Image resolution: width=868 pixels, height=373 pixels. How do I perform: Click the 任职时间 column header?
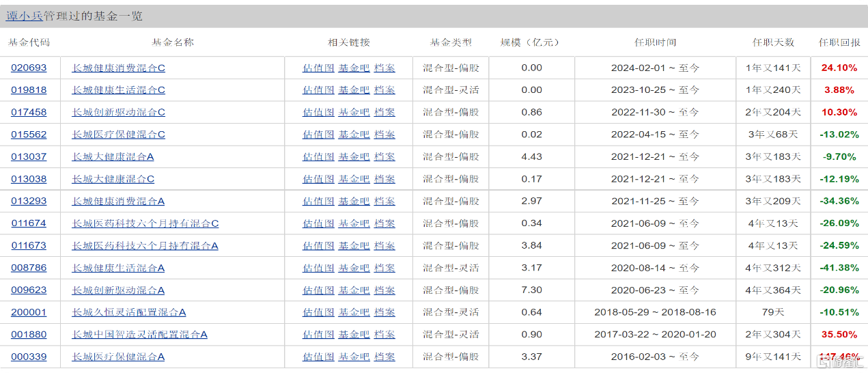click(x=655, y=42)
